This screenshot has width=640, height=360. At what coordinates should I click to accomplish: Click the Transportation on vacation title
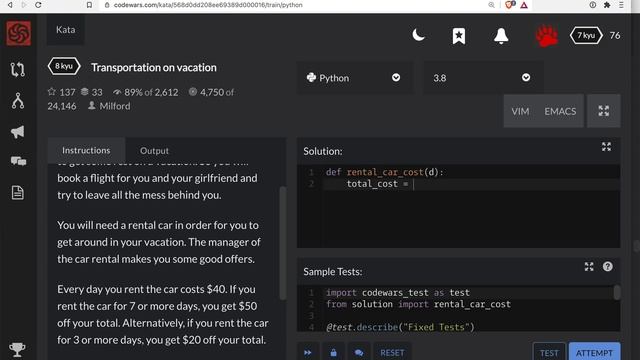pyautogui.click(x=153, y=67)
